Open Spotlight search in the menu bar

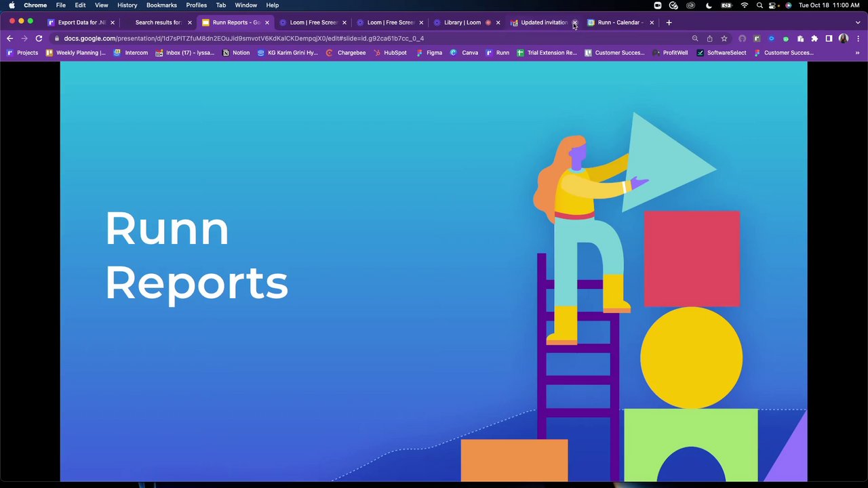coord(759,5)
